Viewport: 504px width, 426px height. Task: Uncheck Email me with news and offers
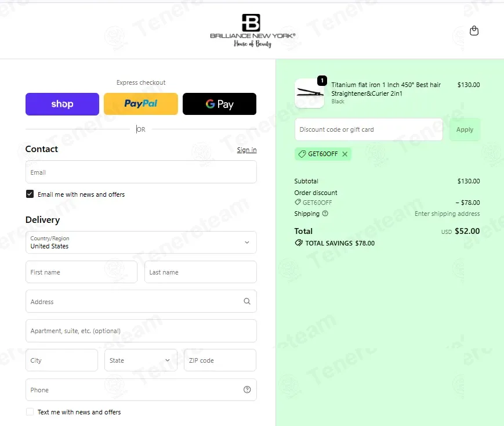(30, 194)
